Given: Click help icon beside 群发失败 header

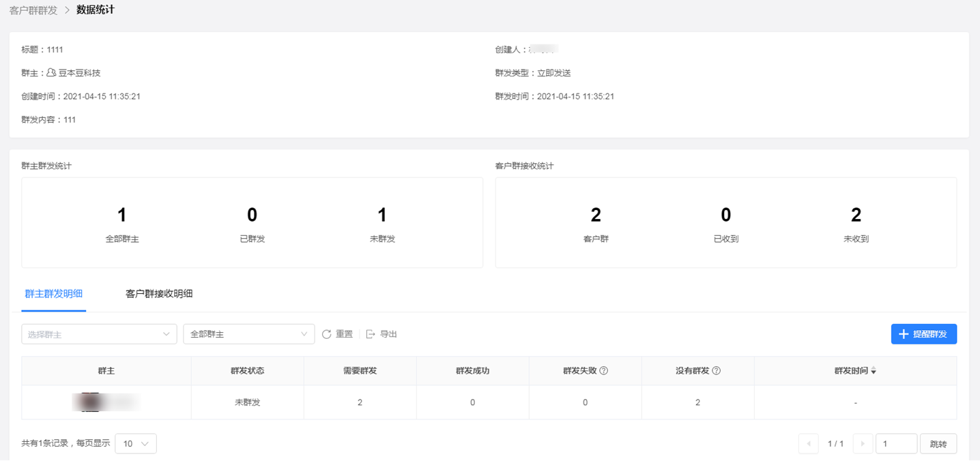Looking at the screenshot, I should [x=603, y=371].
